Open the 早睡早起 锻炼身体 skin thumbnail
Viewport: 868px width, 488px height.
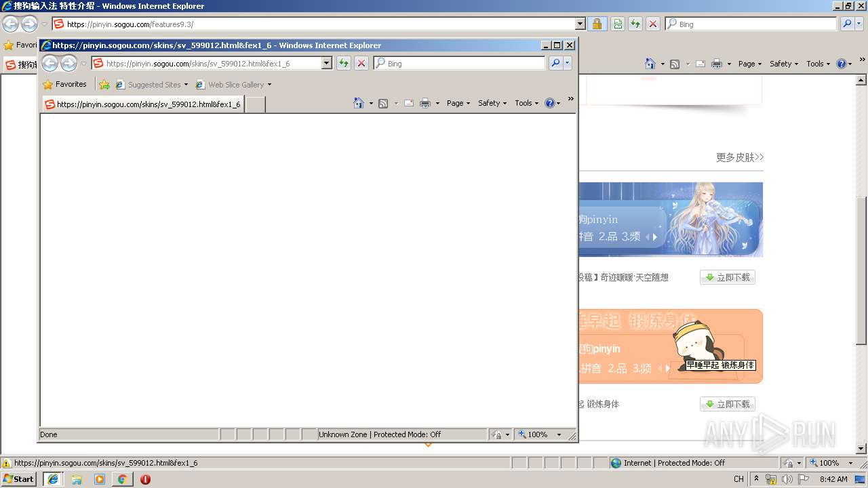tap(671, 346)
